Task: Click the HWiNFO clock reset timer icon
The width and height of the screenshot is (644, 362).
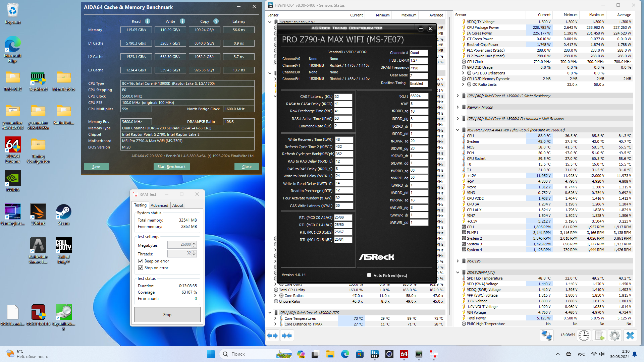Action: pos(584,335)
